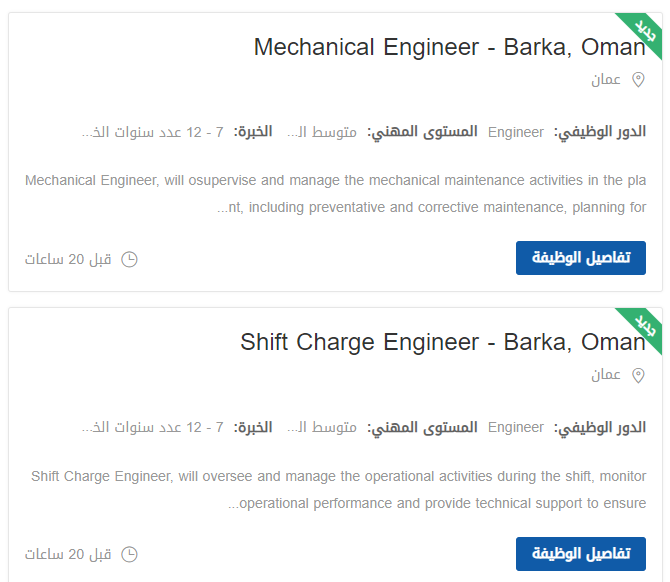Open job details for Shift Charge Engineer
This screenshot has height=582, width=670.
[x=581, y=554]
